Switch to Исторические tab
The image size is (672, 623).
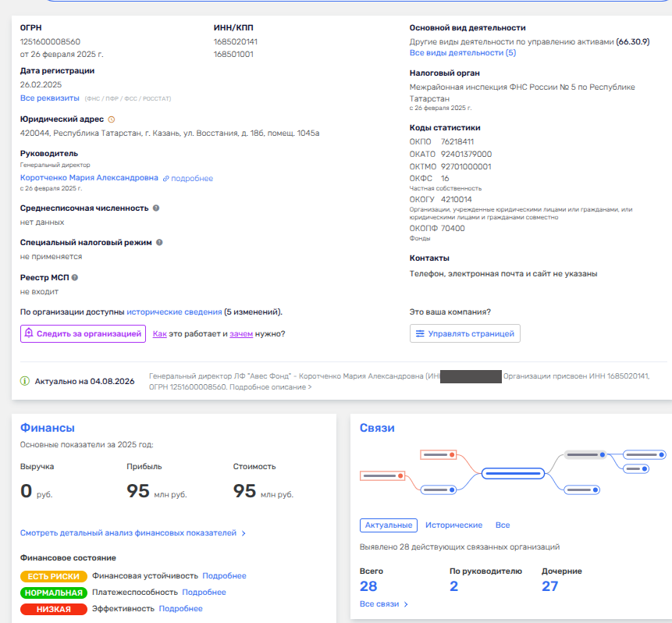(x=453, y=525)
